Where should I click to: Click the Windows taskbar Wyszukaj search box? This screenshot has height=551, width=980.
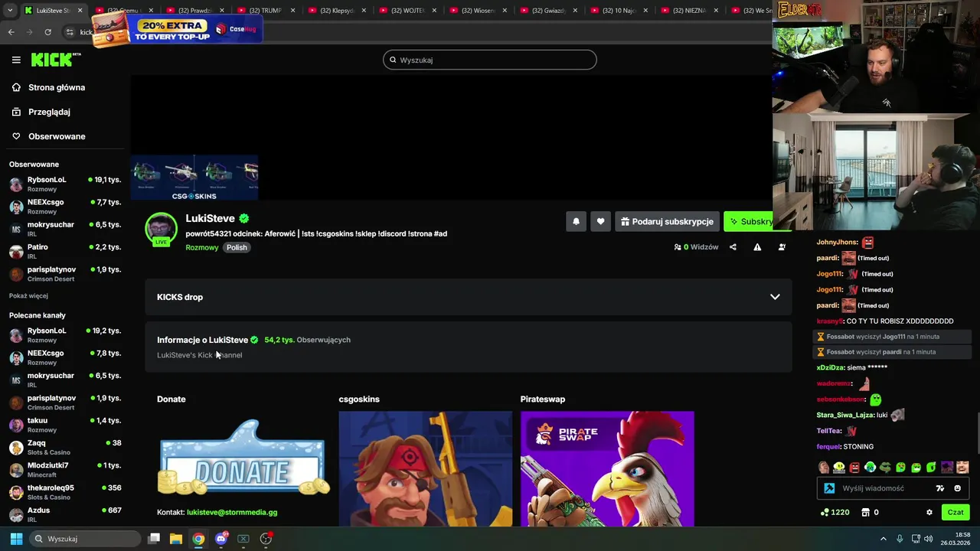click(x=86, y=539)
